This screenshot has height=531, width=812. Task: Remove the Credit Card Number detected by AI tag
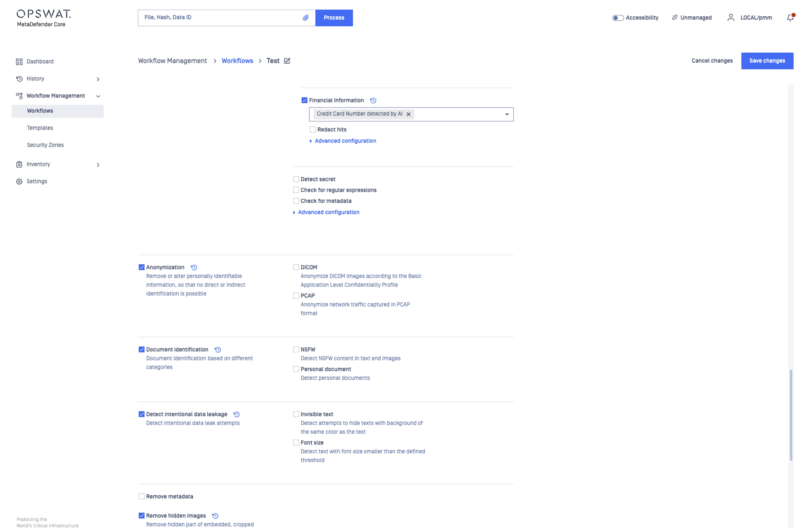(x=408, y=114)
